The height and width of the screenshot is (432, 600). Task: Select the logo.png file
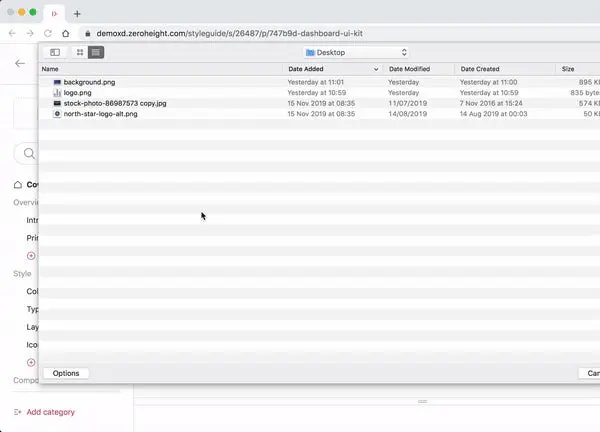pos(77,93)
